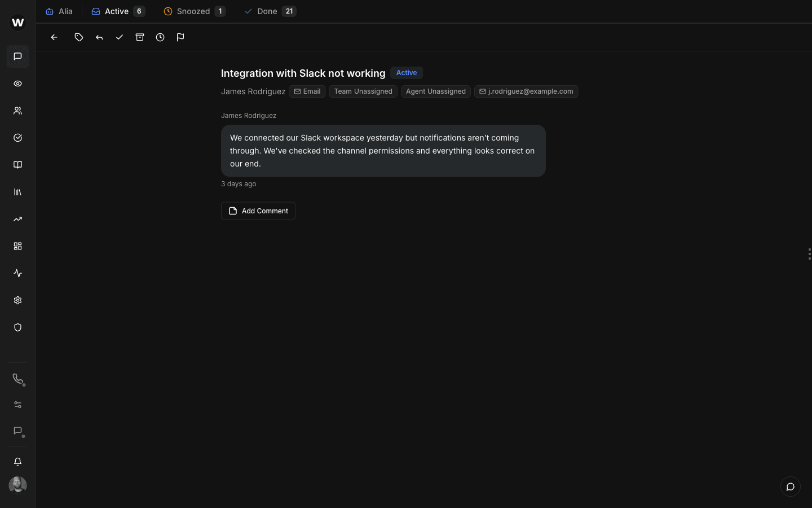Open the profile avatar at the bottom left
The height and width of the screenshot is (508, 812).
(17, 485)
